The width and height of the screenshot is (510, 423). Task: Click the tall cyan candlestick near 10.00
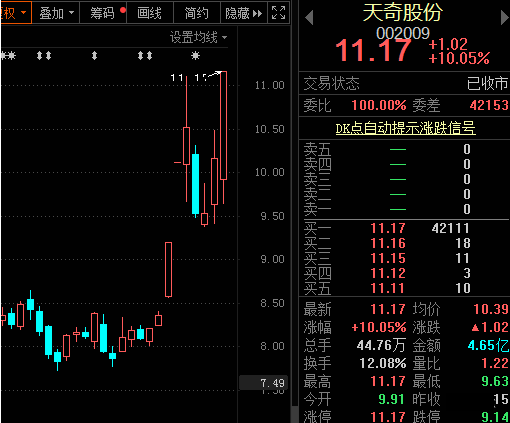pyautogui.click(x=195, y=184)
